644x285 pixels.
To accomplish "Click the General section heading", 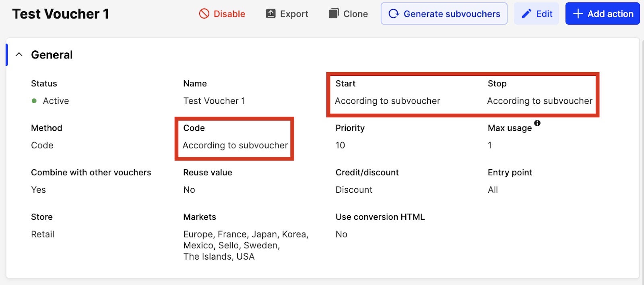I will tap(52, 55).
